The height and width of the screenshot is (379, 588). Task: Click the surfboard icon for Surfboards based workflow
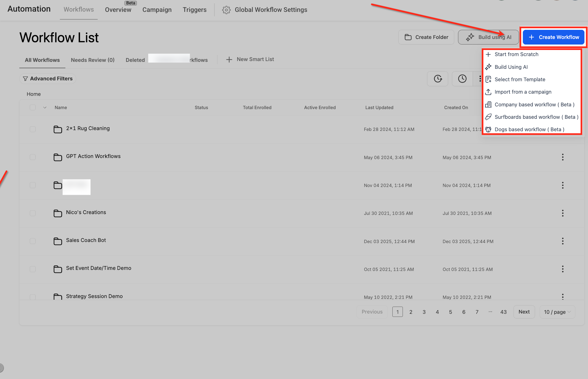click(x=488, y=117)
